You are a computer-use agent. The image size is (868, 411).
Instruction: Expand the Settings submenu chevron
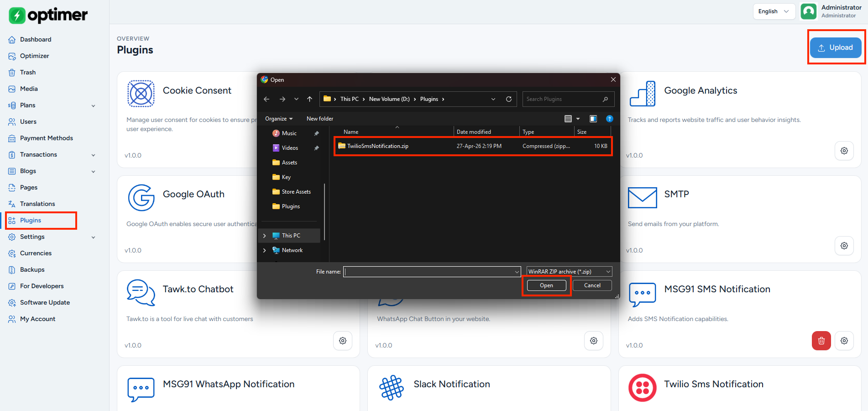[94, 237]
